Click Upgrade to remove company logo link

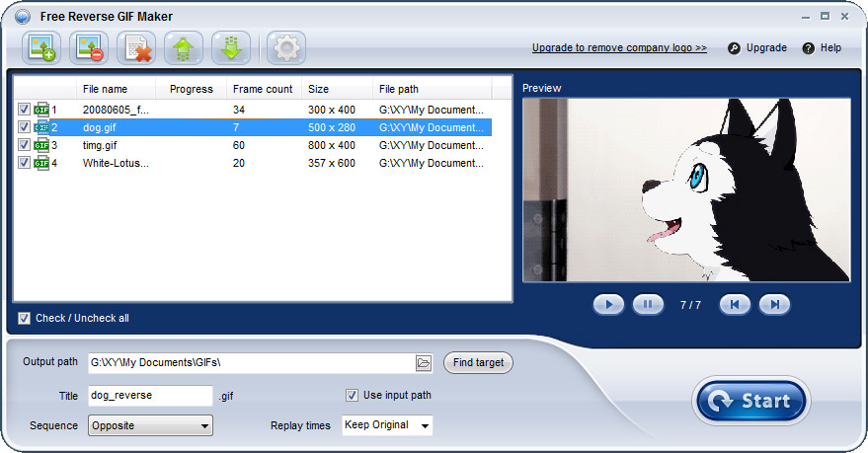coord(619,47)
